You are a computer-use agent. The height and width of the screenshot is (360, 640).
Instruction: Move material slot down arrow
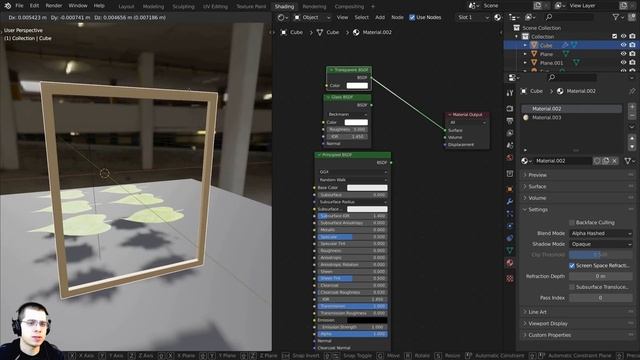[632, 147]
